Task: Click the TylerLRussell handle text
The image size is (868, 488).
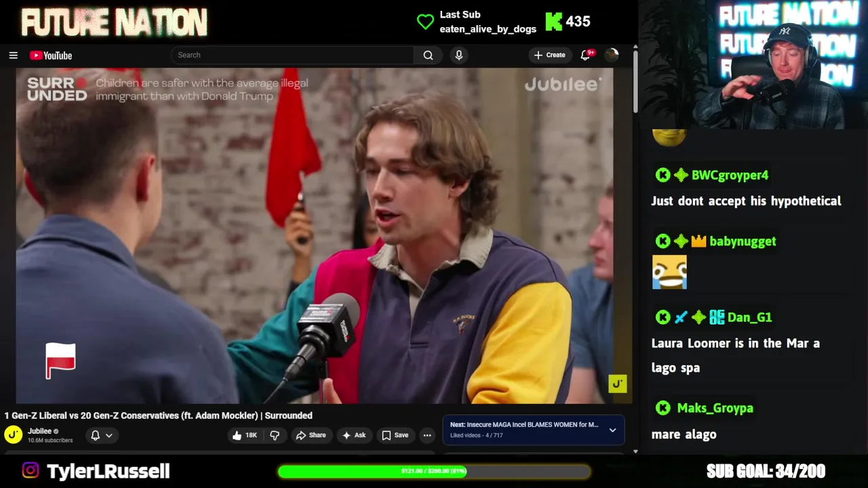Action: (x=108, y=471)
